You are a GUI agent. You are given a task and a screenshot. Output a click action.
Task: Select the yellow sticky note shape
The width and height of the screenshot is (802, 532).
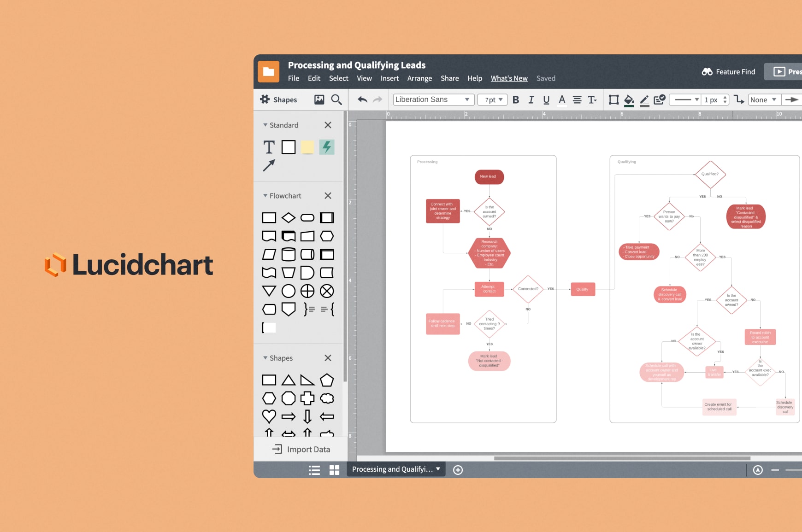(307, 147)
